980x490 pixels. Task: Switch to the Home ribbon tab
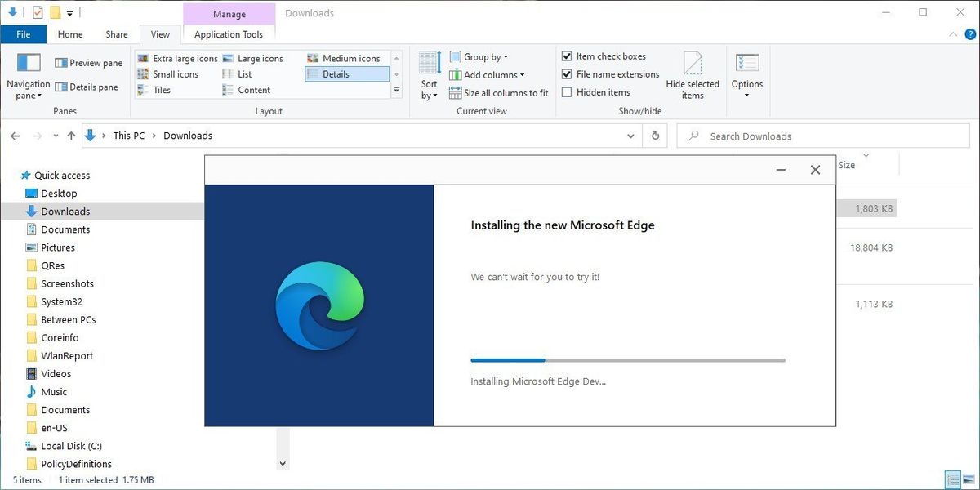(x=69, y=34)
